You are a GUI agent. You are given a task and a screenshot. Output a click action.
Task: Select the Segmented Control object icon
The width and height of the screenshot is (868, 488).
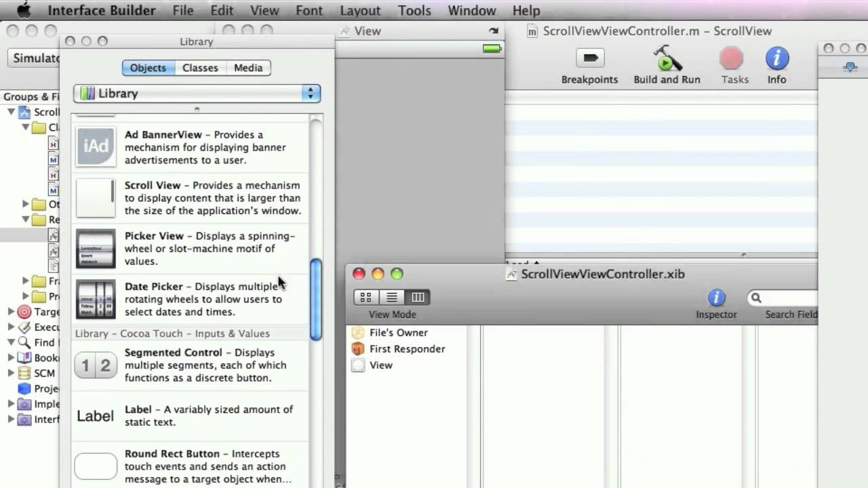[96, 365]
